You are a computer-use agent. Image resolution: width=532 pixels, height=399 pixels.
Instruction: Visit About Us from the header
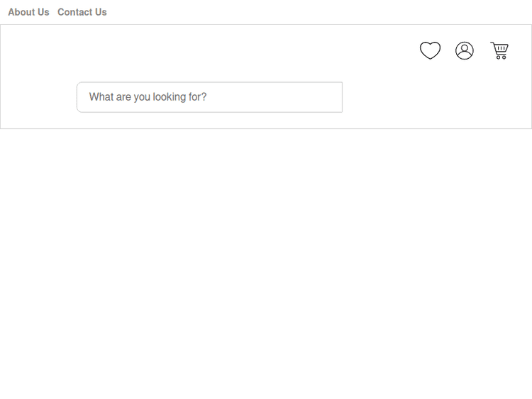click(28, 12)
